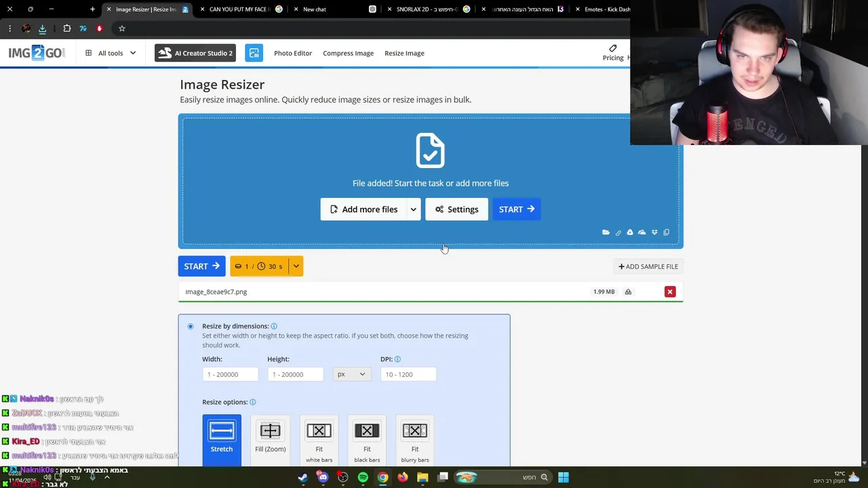868x488 pixels.
Task: Import a file from Dropbox icon
Action: (654, 232)
